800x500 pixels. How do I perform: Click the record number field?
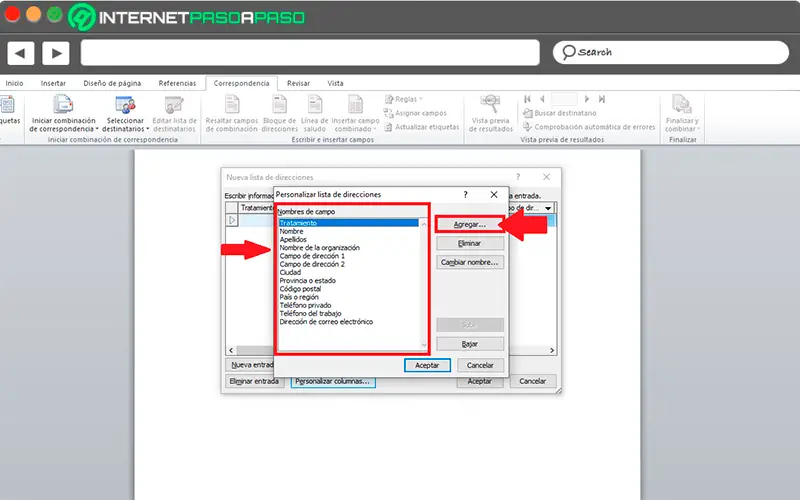coord(564,99)
